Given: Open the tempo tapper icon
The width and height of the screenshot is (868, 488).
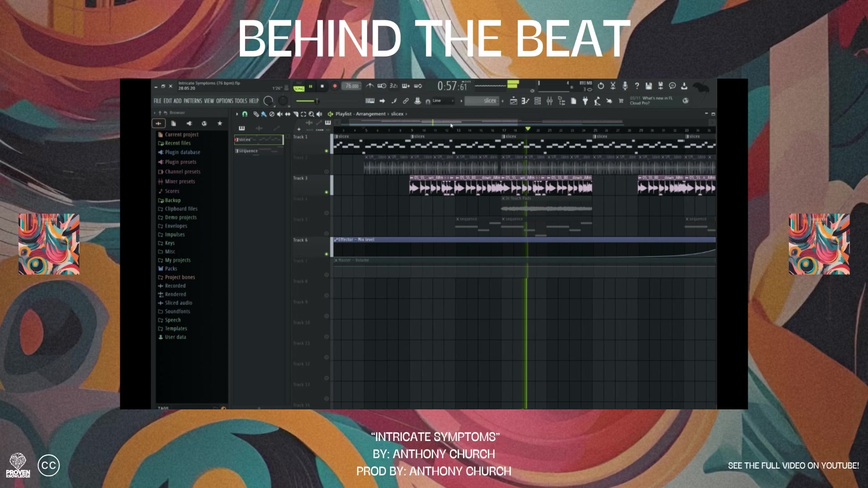Looking at the screenshot, I should (597, 101).
